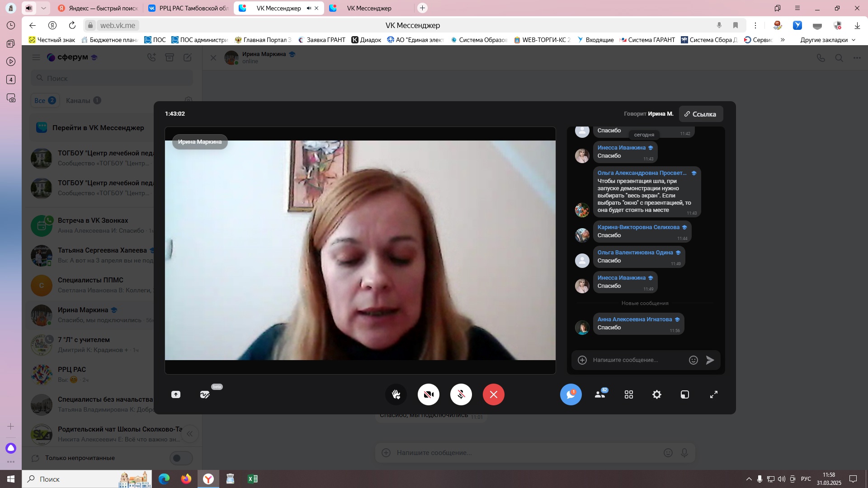Open the archive icon in sidebar
This screenshot has height=488, width=868.
170,57
